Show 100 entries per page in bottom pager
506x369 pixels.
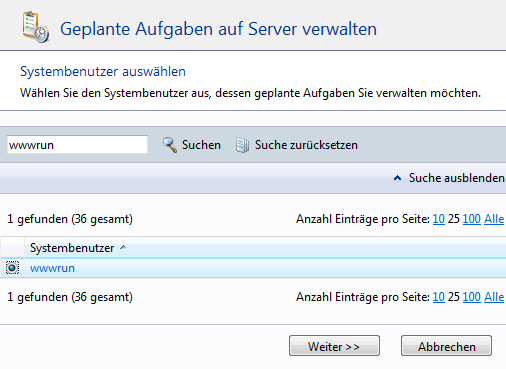tap(472, 297)
